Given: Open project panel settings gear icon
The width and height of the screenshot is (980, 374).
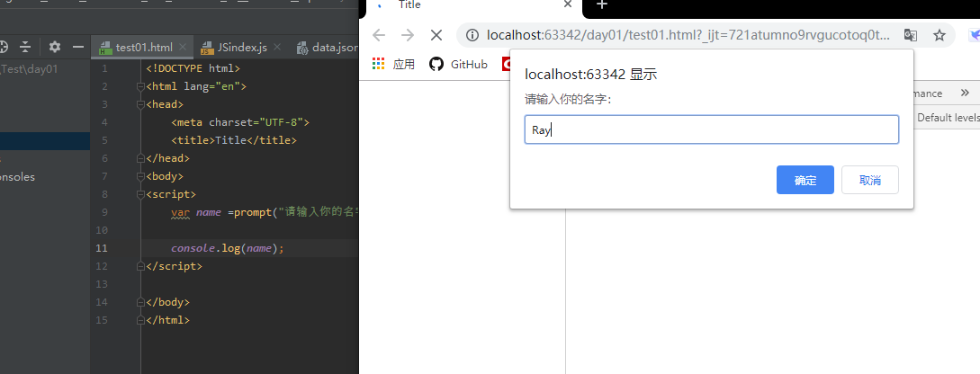Looking at the screenshot, I should [x=54, y=47].
